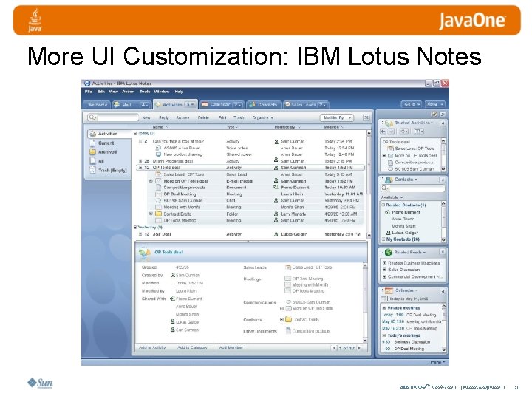Select the OP Deal Meeting row
The image size is (532, 399).
(255, 194)
